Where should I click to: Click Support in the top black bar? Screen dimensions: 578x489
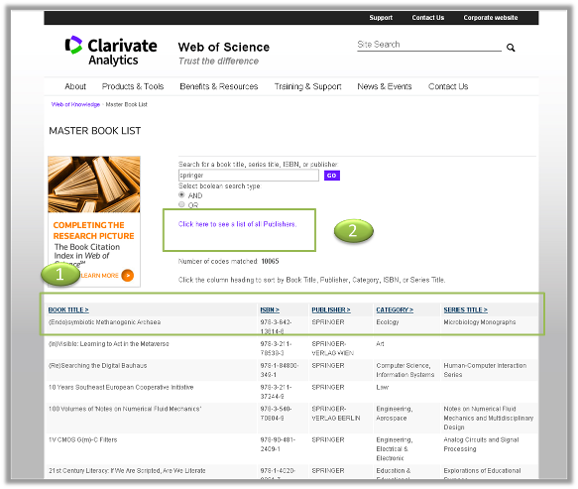click(381, 18)
